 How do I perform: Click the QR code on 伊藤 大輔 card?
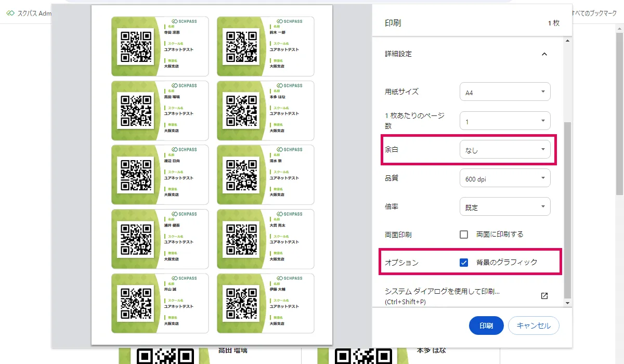click(241, 303)
